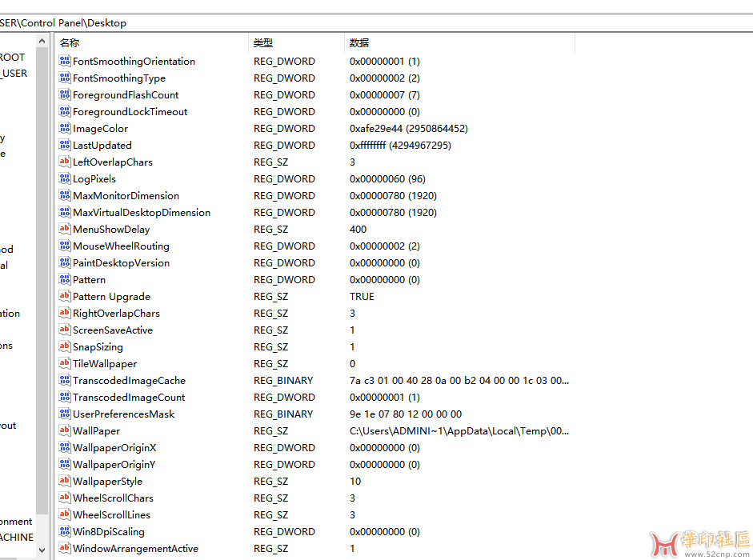
Task: Select the WallpaperOriginY value name
Action: pos(114,465)
